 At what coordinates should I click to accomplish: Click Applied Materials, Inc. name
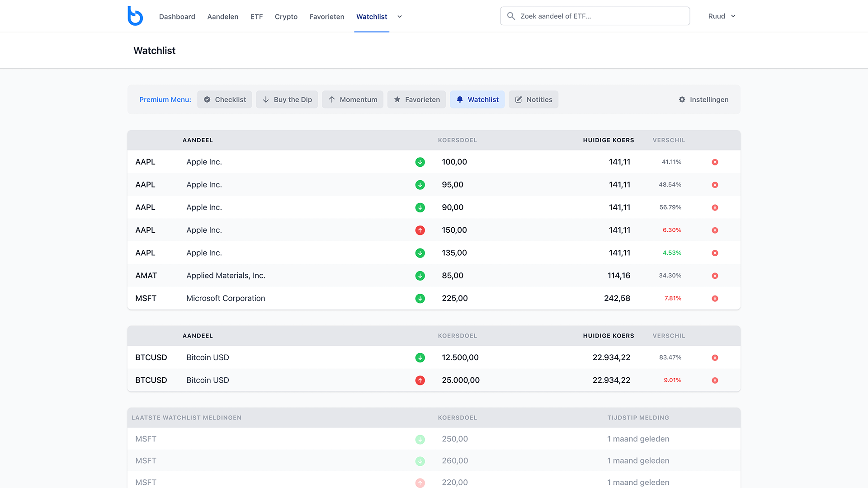tap(226, 276)
